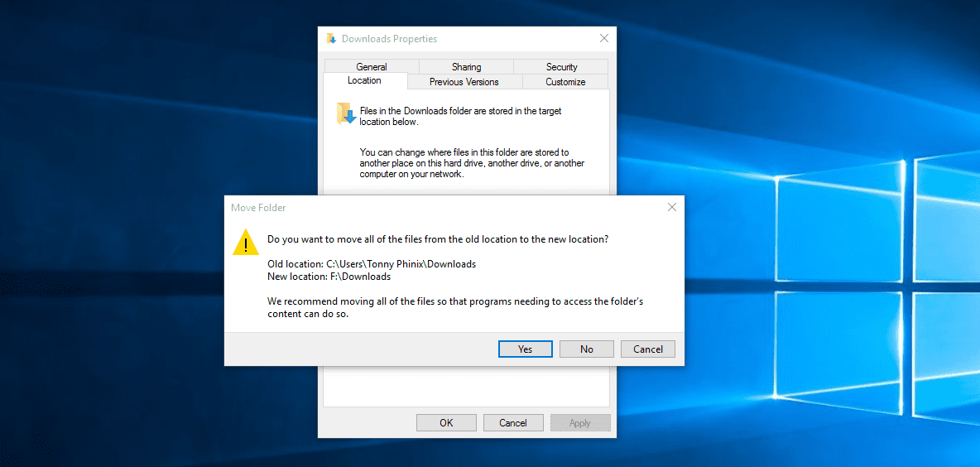
Task: Click the Move Folder title text
Action: point(258,207)
